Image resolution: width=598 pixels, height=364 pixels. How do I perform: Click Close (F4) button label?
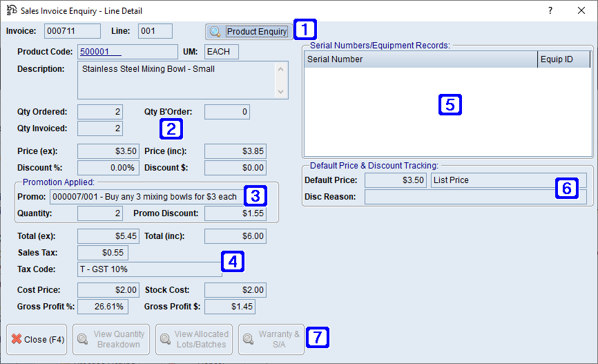[x=44, y=339]
